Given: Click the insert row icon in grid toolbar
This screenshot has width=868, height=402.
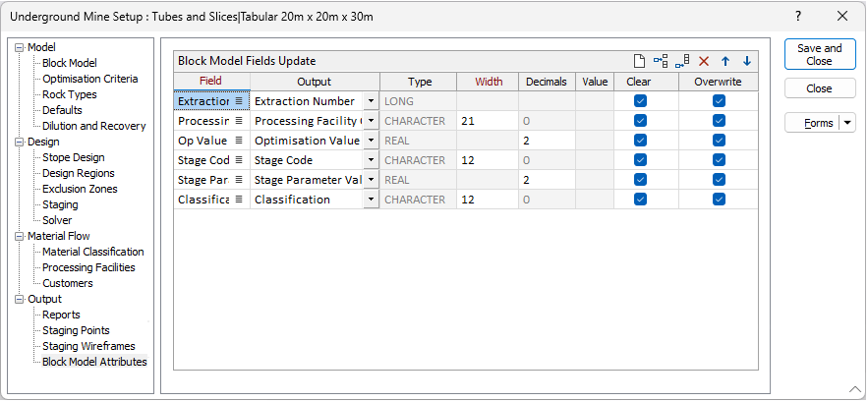Looking at the screenshot, I should pos(661,61).
